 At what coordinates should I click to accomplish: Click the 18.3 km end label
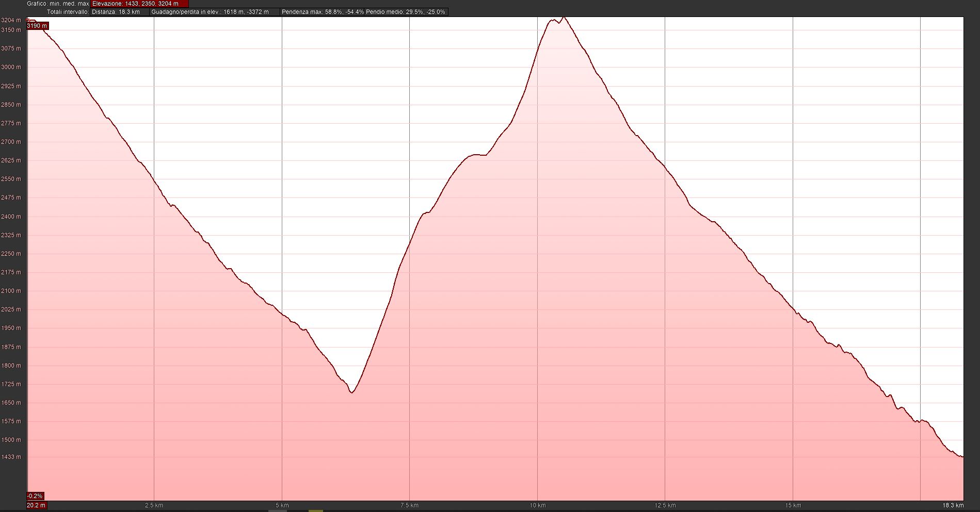(x=953, y=505)
